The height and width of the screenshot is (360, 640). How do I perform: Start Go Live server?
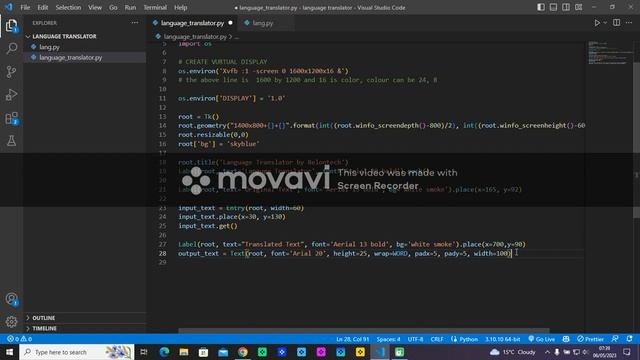(541, 339)
